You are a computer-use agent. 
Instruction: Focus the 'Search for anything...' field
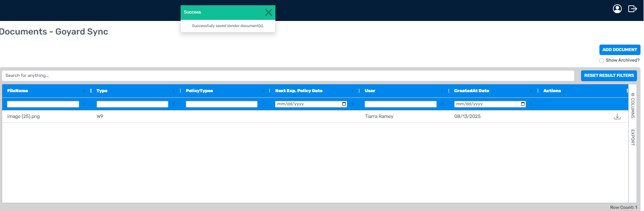coord(288,76)
